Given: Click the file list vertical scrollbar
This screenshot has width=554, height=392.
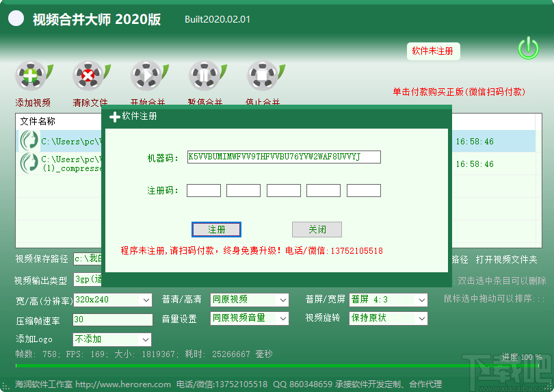Looking at the screenshot, I should [x=538, y=181].
